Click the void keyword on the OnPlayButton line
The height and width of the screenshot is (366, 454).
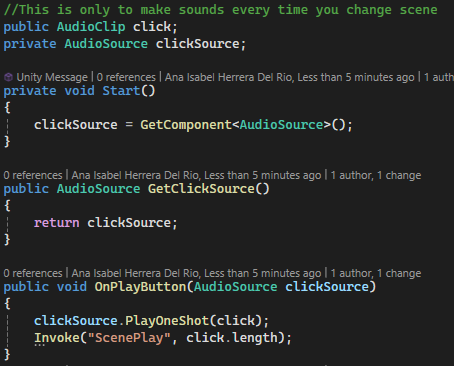click(x=72, y=287)
